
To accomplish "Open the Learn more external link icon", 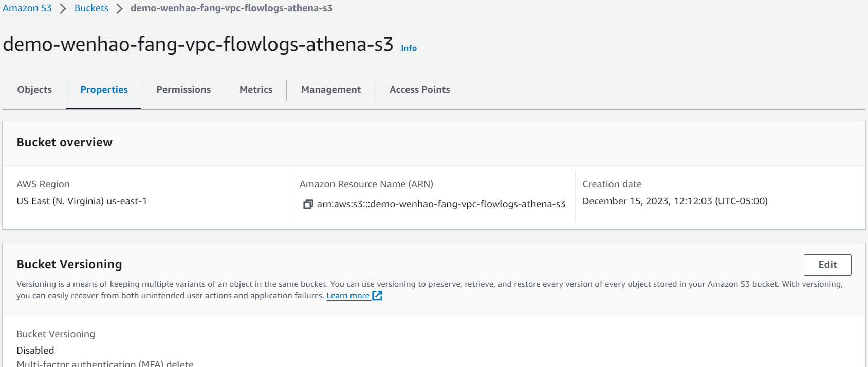I will [377, 296].
